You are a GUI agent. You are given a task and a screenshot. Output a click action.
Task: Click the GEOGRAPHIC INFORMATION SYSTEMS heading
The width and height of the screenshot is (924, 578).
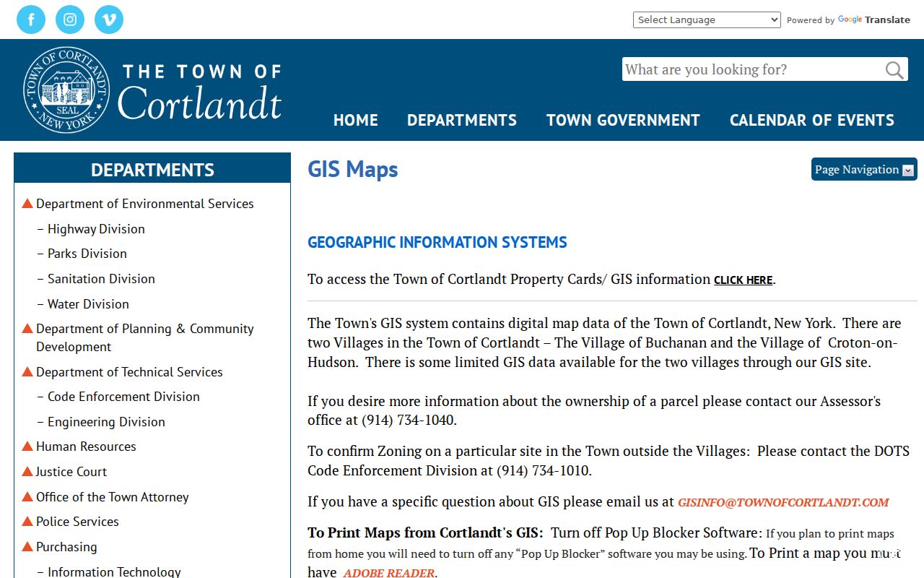437,243
